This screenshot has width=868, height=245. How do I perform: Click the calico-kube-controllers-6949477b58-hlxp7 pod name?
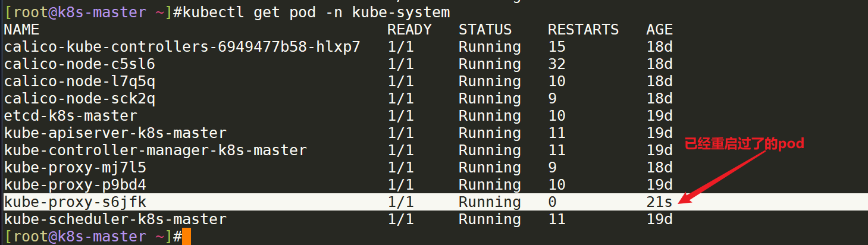coord(182,47)
